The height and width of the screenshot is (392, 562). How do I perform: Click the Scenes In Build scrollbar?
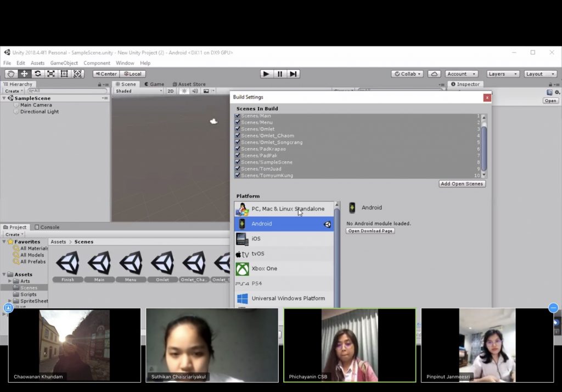tap(484, 145)
